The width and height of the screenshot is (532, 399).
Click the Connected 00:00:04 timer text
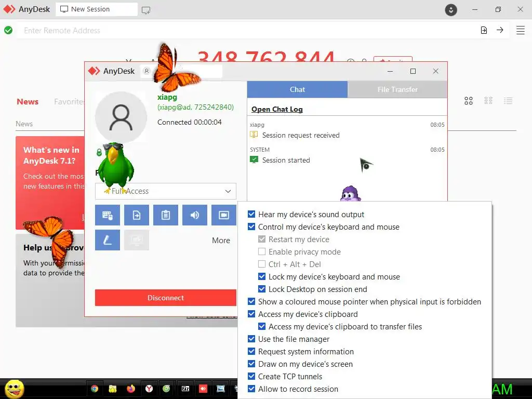pos(189,122)
